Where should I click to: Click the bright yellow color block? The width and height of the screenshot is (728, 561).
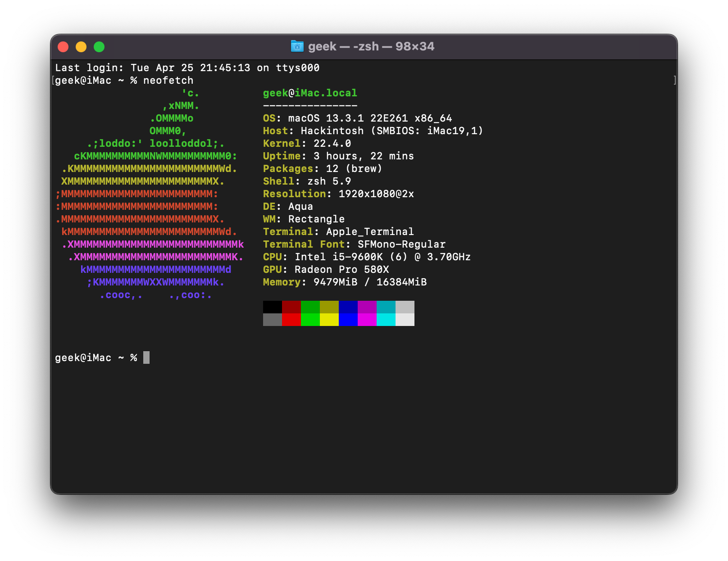[329, 320]
